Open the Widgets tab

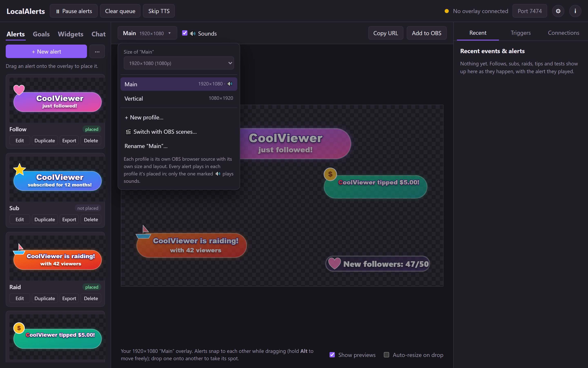[x=71, y=34]
